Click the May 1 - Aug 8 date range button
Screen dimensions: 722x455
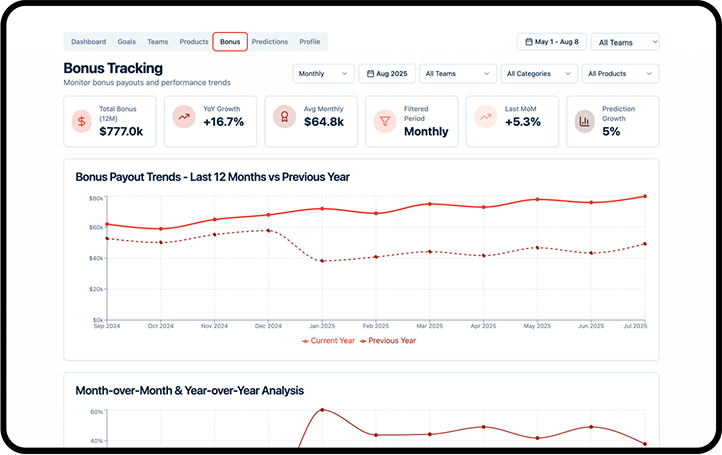pyautogui.click(x=551, y=42)
